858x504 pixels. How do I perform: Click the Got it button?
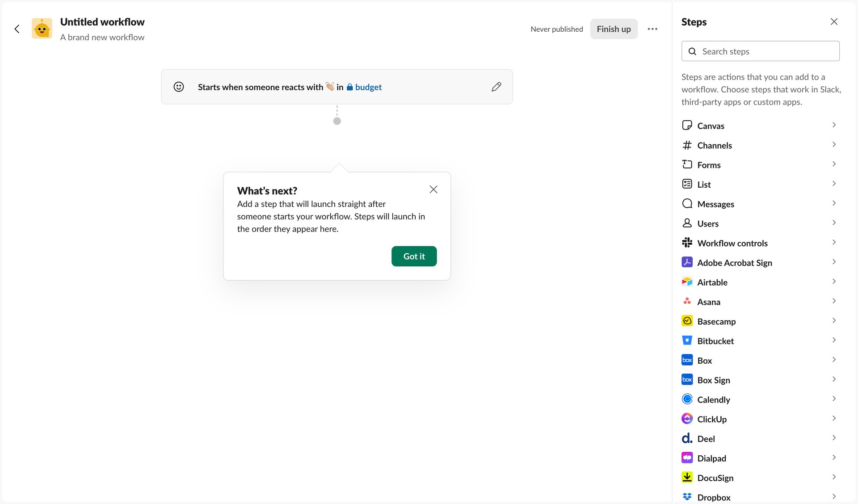(413, 256)
